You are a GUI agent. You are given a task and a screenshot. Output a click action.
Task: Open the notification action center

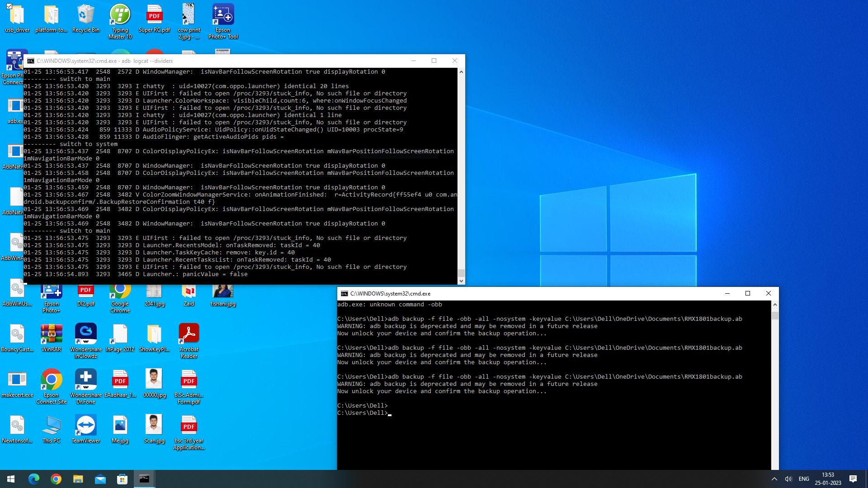pos(853,479)
